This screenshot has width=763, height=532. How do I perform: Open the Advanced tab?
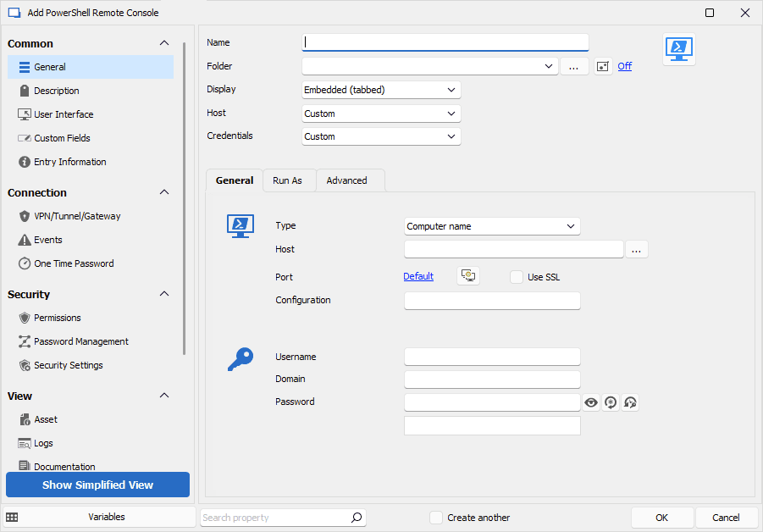click(347, 180)
